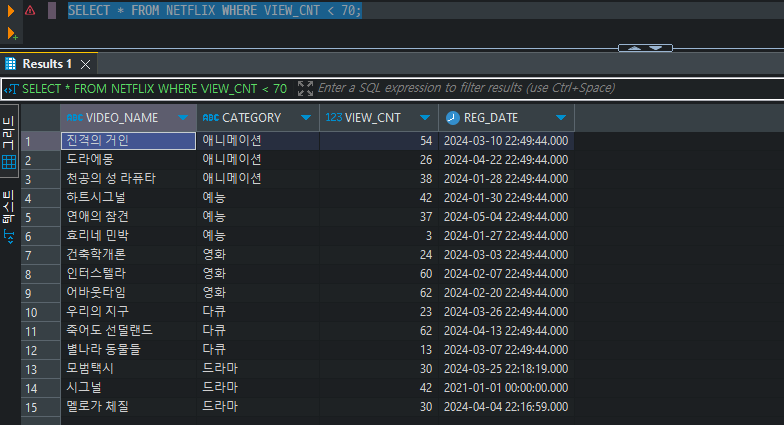Select the cell '인터스텔라'
The height and width of the screenshot is (425, 784).
click(128, 274)
